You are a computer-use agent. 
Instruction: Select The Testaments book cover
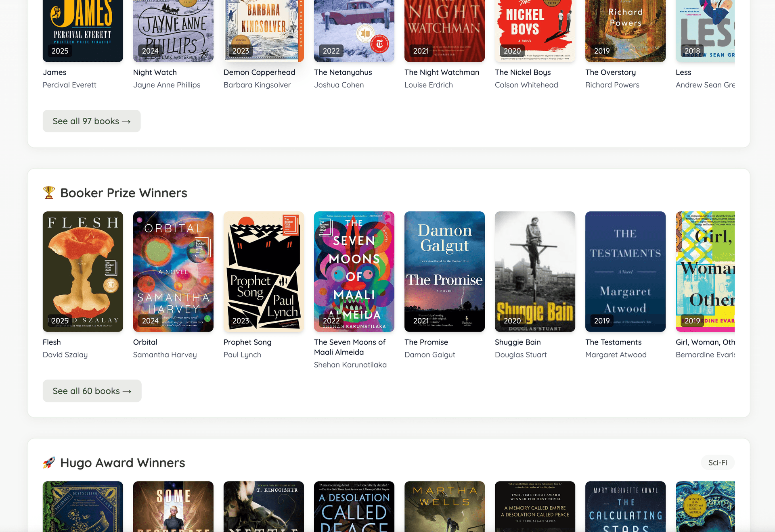coord(625,271)
